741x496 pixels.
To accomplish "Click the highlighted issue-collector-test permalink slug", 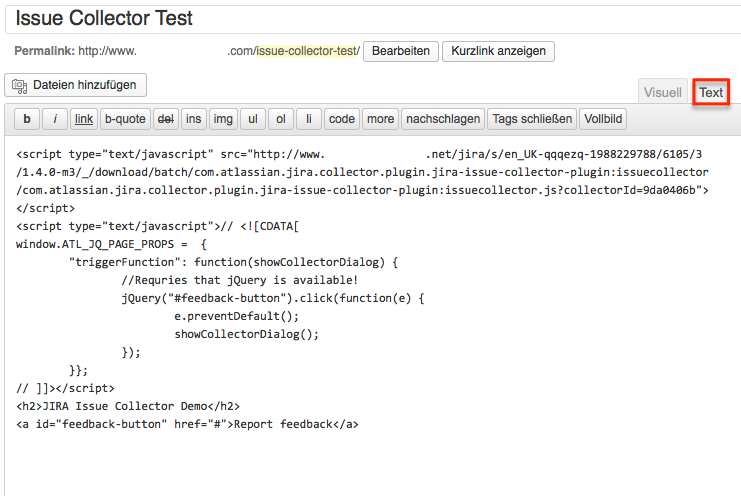I will click(x=308, y=51).
